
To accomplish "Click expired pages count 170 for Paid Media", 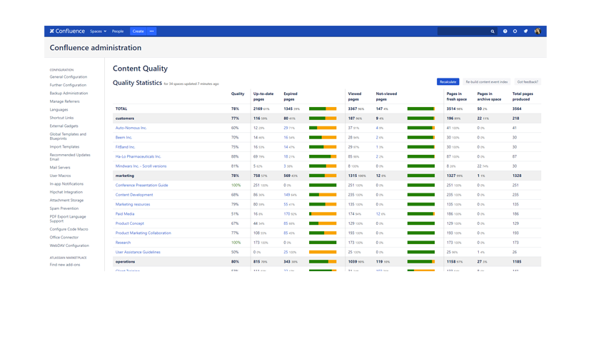I will click(287, 214).
